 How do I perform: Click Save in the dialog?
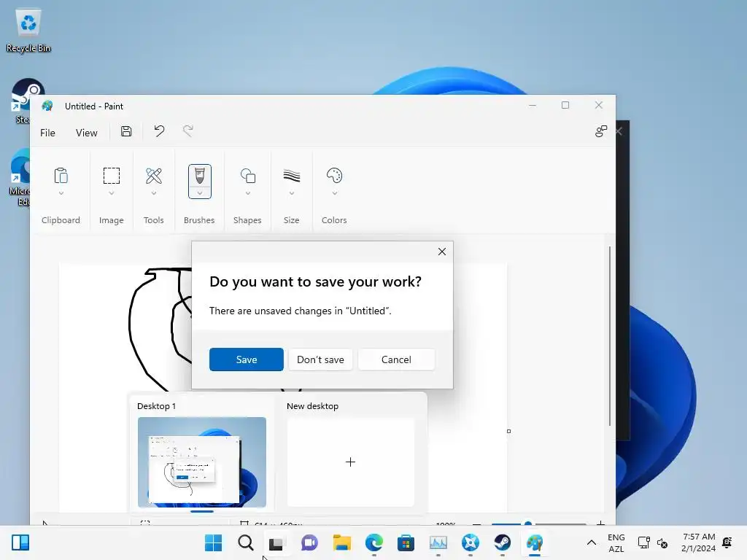[x=247, y=359]
